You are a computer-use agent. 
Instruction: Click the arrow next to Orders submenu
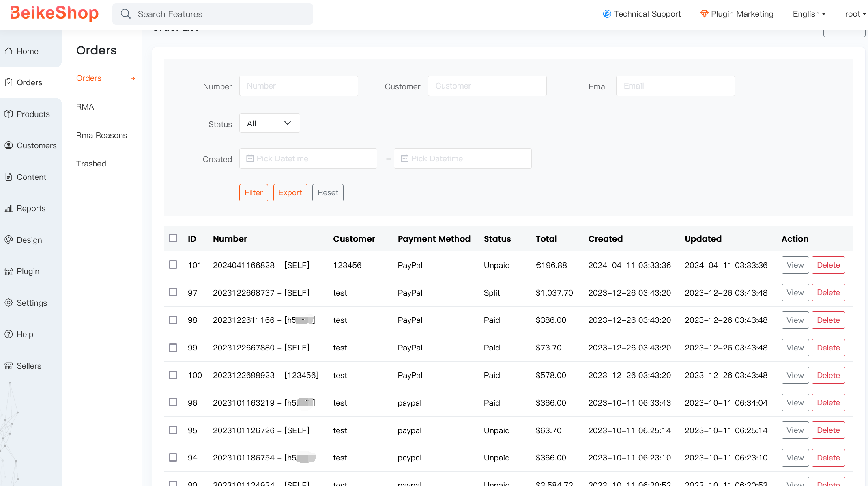click(x=133, y=78)
